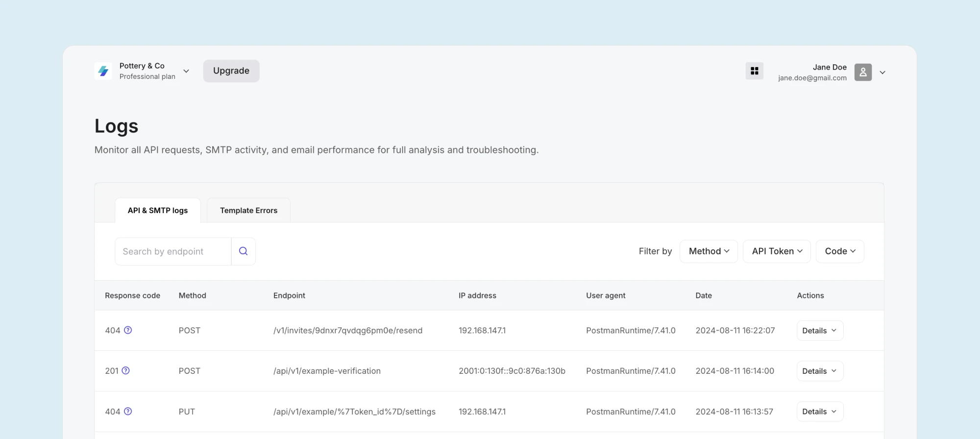Click help icon beside PUT row's 404
This screenshot has width=980, height=439.
tap(128, 412)
